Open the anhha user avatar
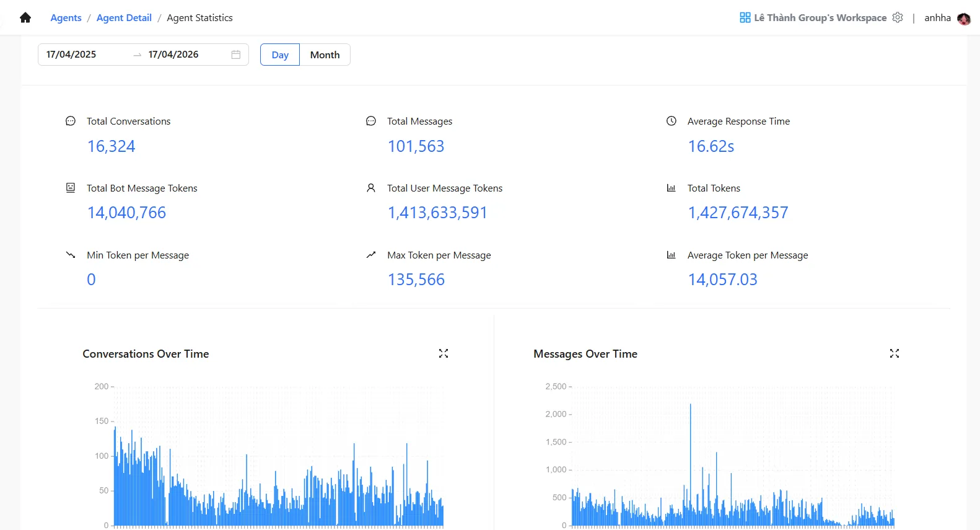This screenshot has width=980, height=530. pos(964,19)
